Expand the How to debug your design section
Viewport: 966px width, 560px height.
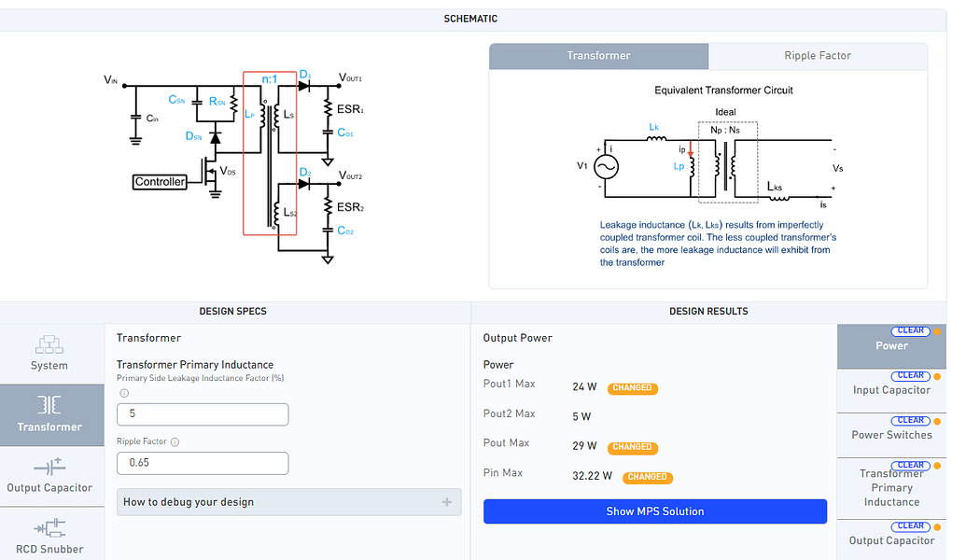(288, 502)
